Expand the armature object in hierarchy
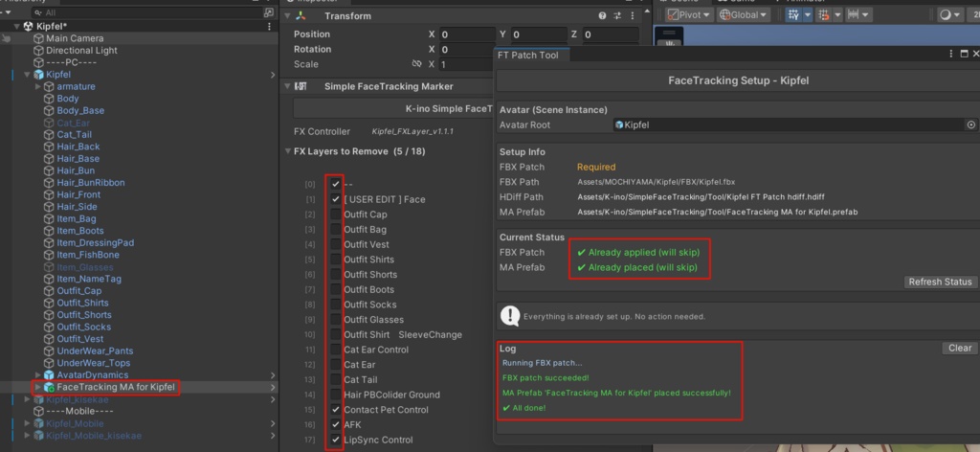Image resolution: width=980 pixels, height=452 pixels. (x=37, y=86)
